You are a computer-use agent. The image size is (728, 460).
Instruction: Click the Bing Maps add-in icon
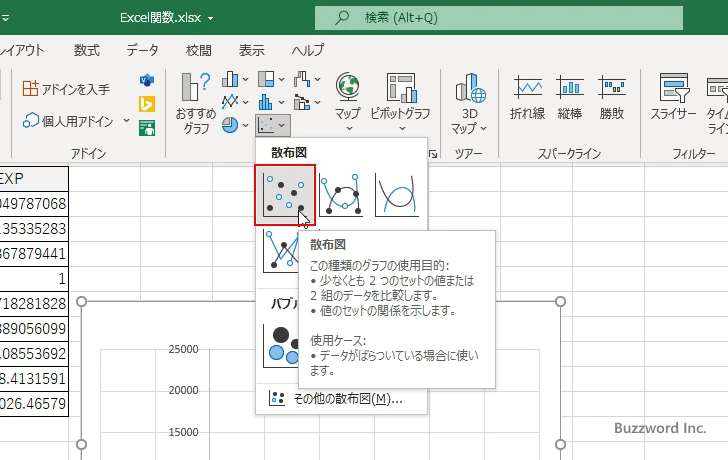pos(147,104)
